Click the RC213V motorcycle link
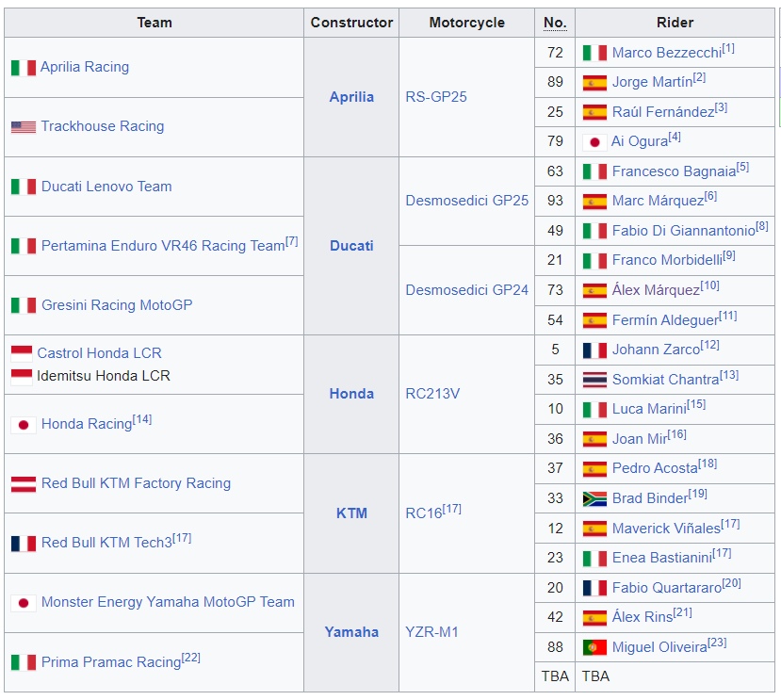This screenshot has width=781, height=700. point(432,394)
